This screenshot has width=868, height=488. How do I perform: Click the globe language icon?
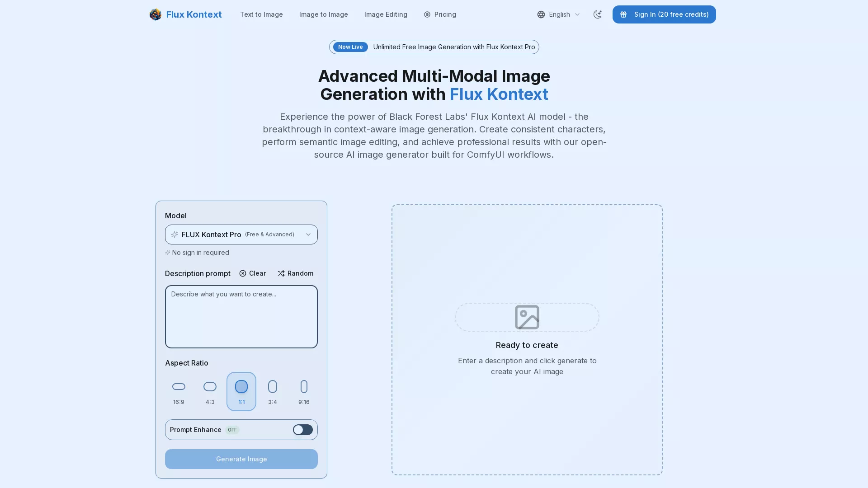click(x=541, y=14)
